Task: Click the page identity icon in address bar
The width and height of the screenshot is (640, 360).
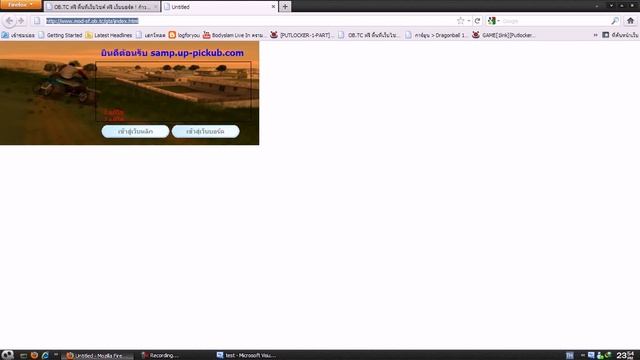Action: click(37, 21)
